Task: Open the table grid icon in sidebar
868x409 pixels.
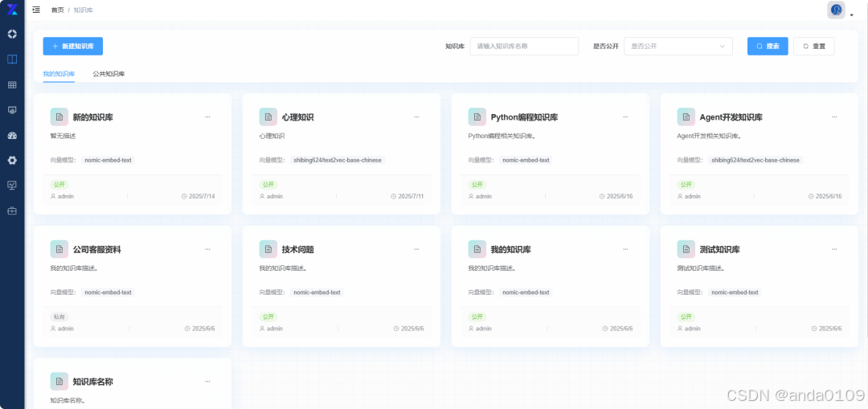Action: 12,84
